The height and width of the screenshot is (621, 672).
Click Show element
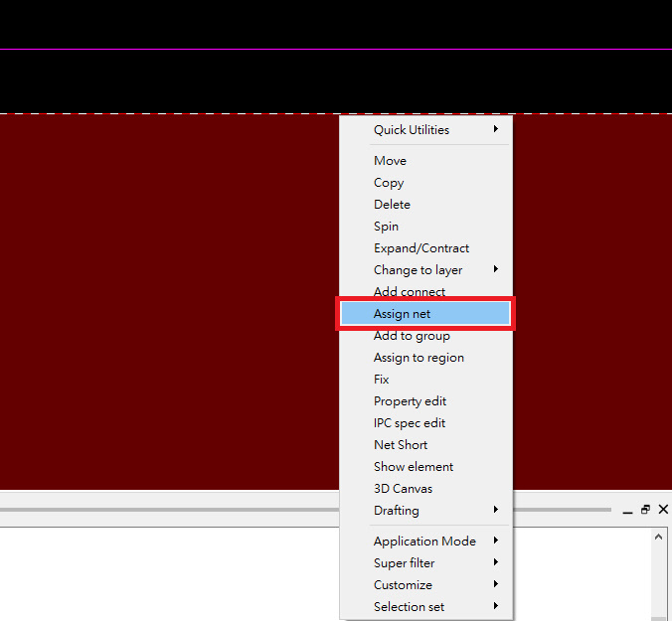(x=425, y=466)
